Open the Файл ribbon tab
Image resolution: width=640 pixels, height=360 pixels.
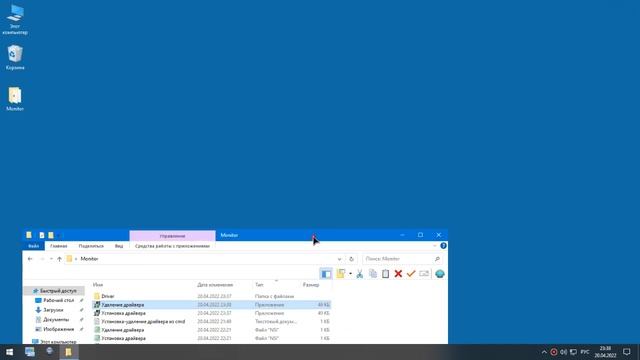pyautogui.click(x=33, y=246)
